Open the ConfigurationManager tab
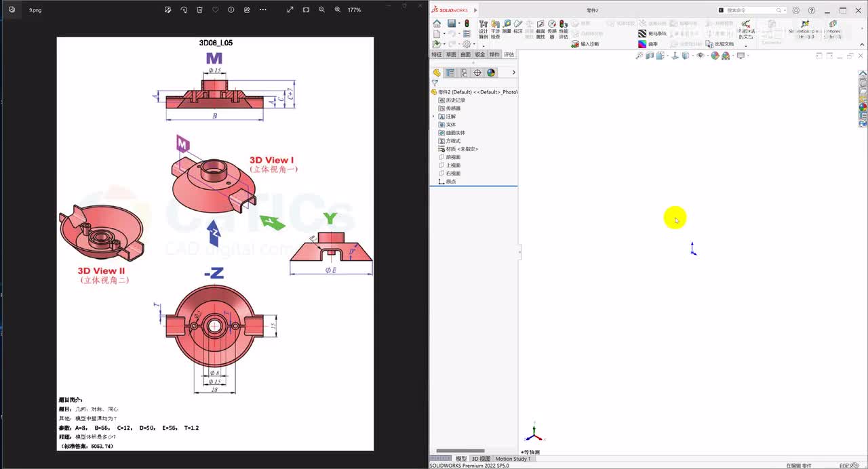The image size is (868, 469). click(464, 73)
